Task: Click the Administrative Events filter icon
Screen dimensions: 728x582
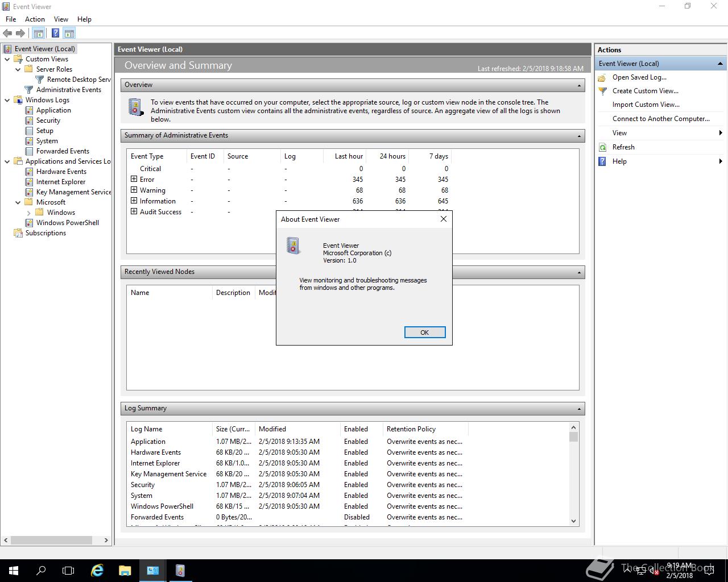Action: pyautogui.click(x=30, y=90)
